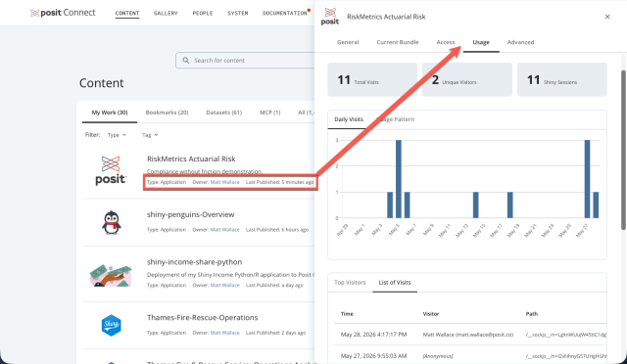
Task: Select the Usage tab
Action: tap(481, 42)
